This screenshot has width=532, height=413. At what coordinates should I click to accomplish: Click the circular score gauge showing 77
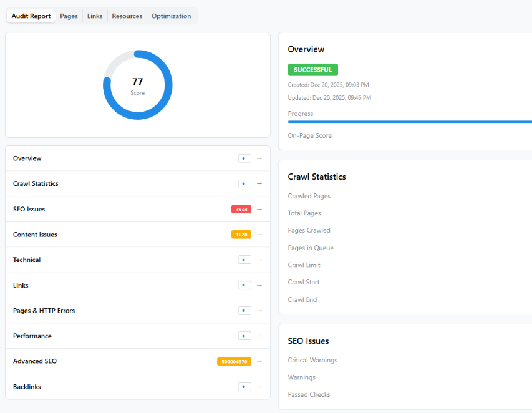138,84
